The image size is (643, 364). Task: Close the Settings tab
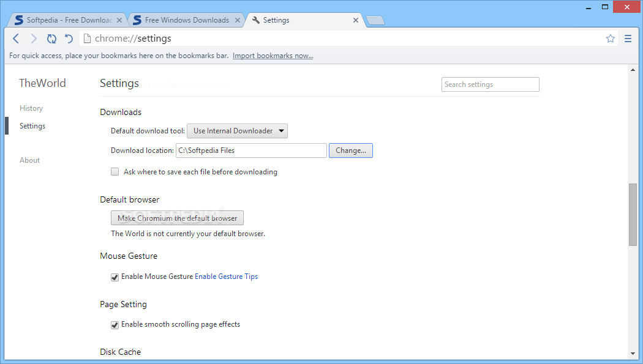tap(356, 20)
